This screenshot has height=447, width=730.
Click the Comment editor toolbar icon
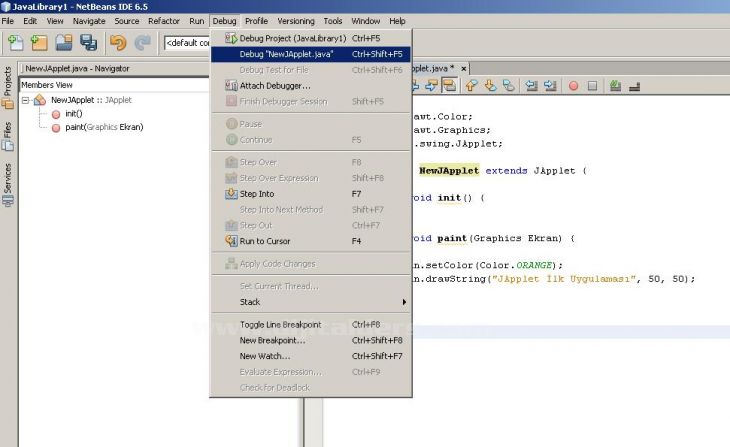(x=615, y=86)
